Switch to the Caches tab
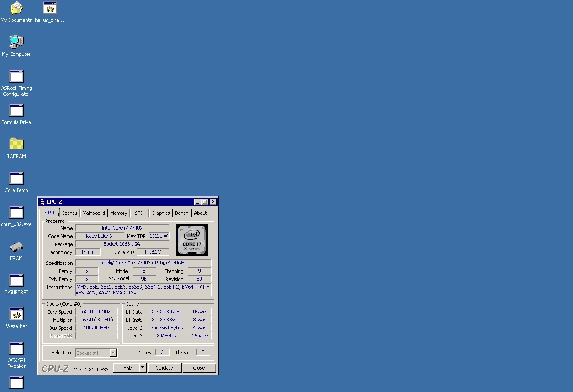Image resolution: width=573 pixels, height=392 pixels. click(x=69, y=213)
